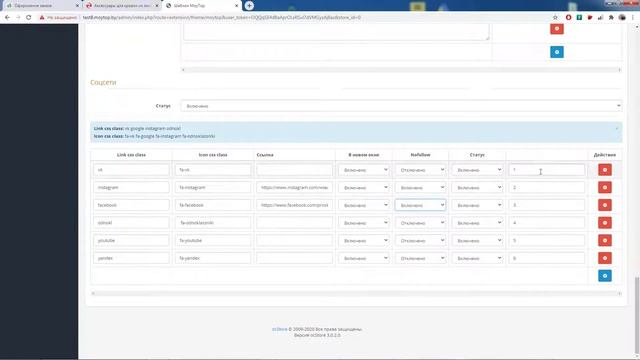Screen dimensions: 640x360
Task: Bookmark this page with the star icon
Action: tap(555, 18)
